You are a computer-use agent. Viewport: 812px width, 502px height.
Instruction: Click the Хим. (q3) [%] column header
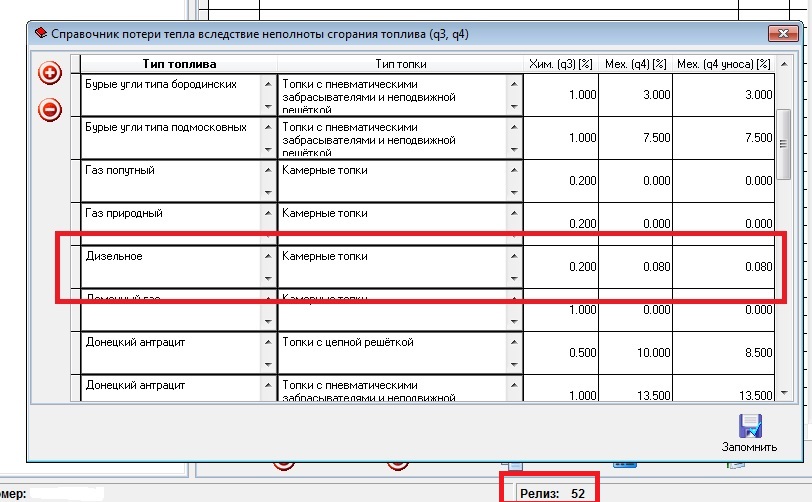[x=561, y=64]
